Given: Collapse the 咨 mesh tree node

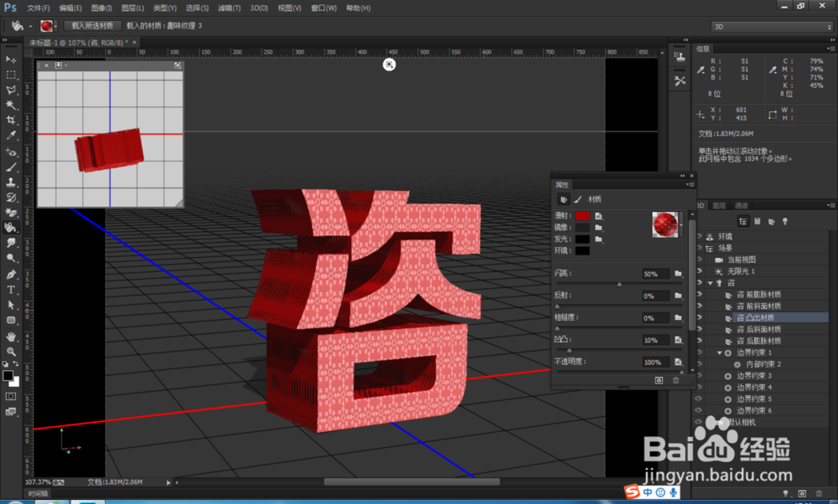Looking at the screenshot, I should click(711, 284).
